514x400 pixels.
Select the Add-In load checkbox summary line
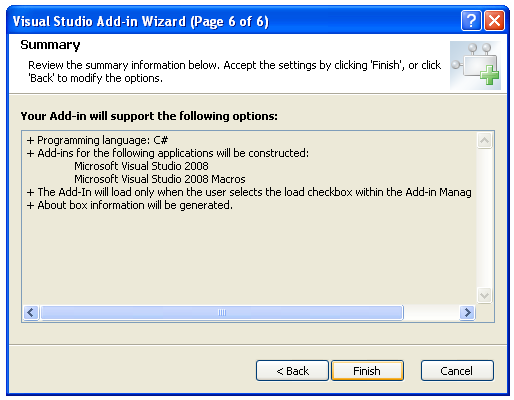point(249,192)
